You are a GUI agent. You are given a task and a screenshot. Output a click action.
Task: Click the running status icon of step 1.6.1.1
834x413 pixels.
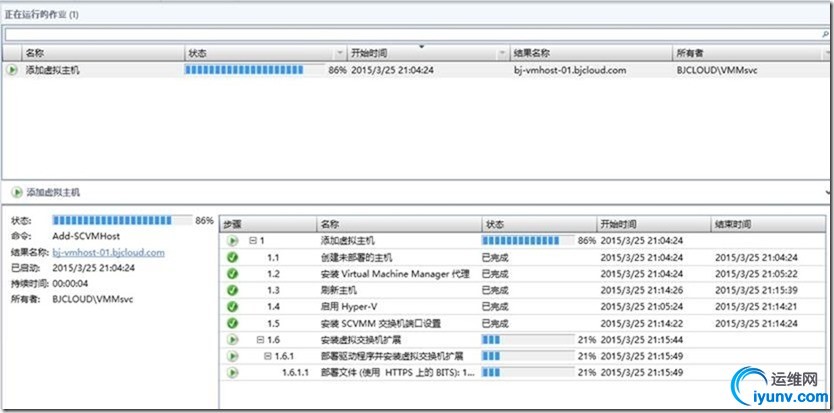click(x=232, y=373)
